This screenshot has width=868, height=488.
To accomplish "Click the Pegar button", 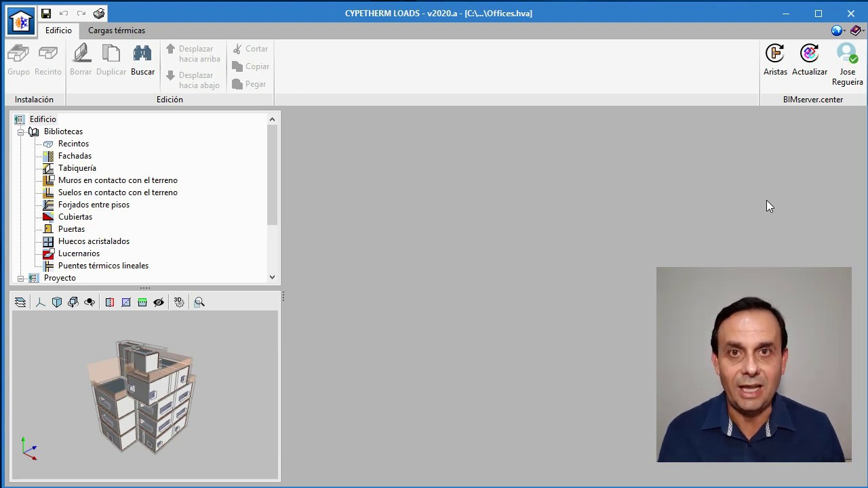I will 249,84.
